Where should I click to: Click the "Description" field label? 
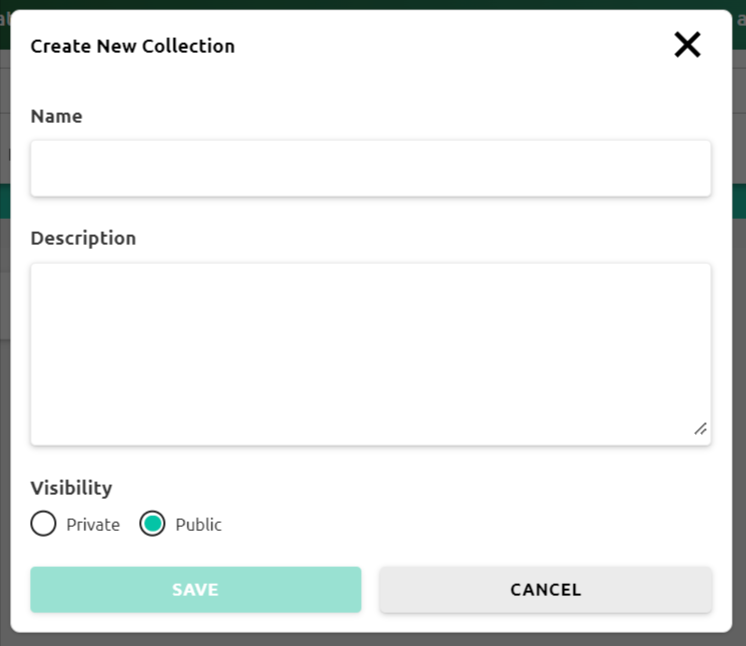[83, 238]
